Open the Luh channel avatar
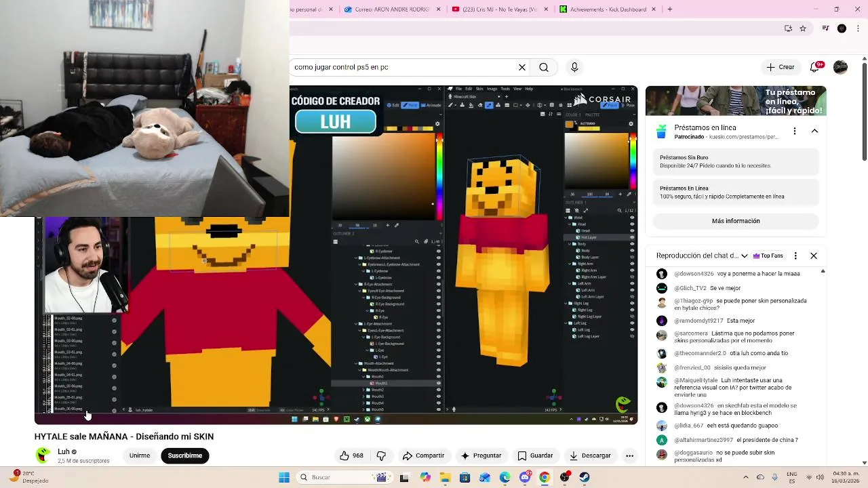 pyautogui.click(x=43, y=455)
